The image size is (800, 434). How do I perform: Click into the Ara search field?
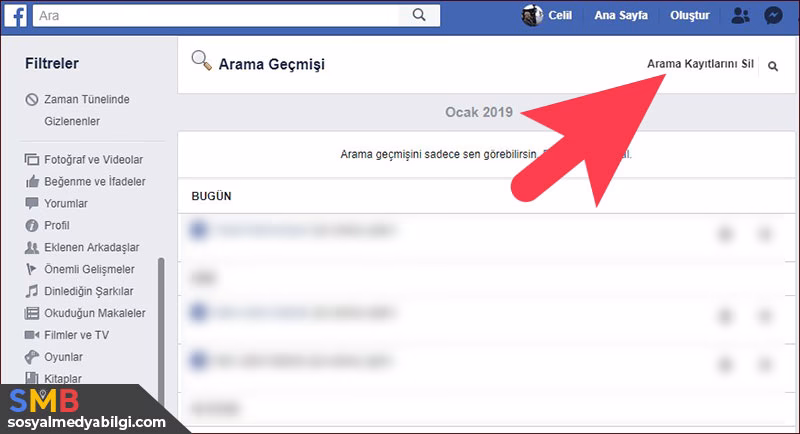(x=216, y=15)
